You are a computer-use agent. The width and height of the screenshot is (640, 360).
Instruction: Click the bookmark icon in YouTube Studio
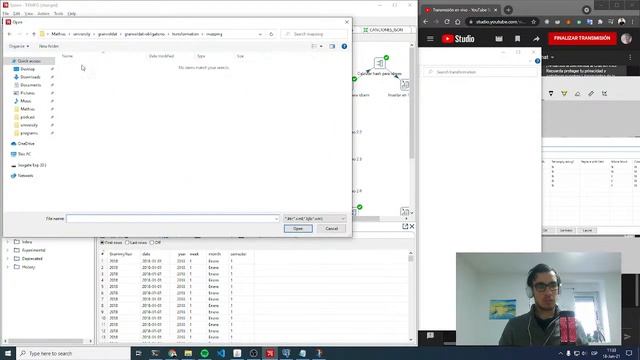tap(518, 39)
